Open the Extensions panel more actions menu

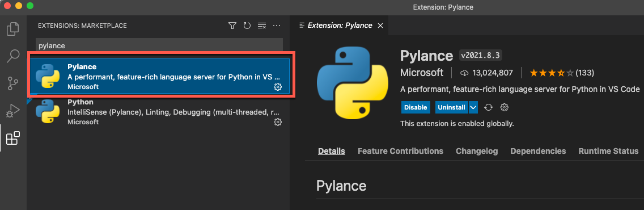click(x=277, y=26)
